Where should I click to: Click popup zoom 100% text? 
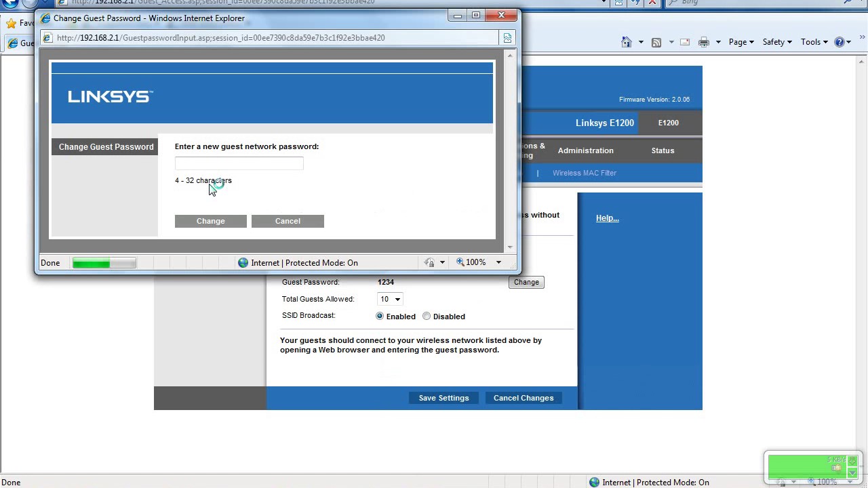(476, 262)
